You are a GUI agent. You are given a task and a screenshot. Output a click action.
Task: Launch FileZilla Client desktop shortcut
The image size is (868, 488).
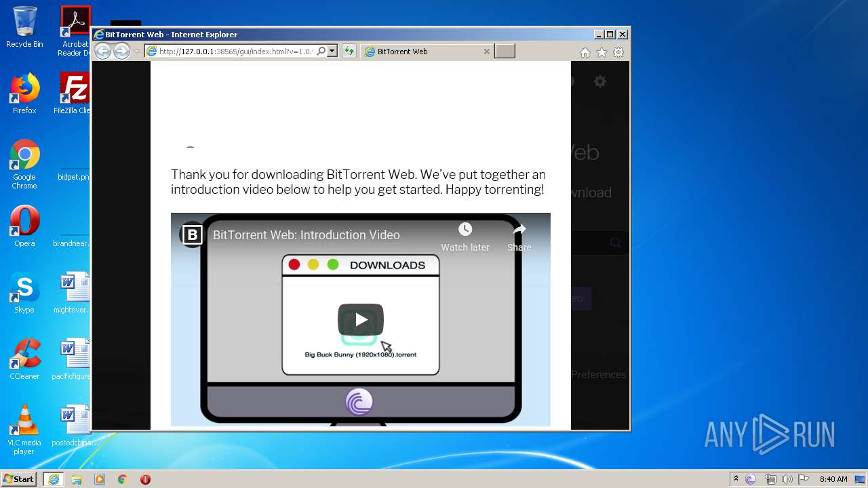coord(74,94)
